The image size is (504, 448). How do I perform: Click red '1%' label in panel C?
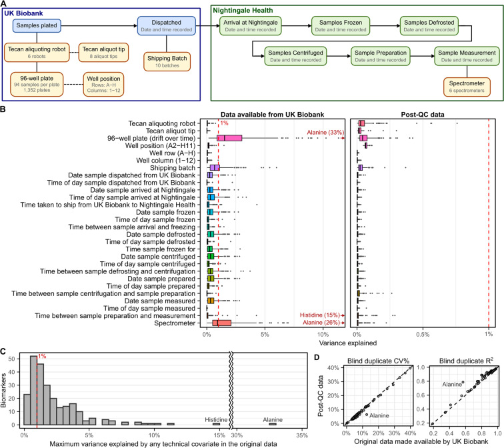(42, 356)
